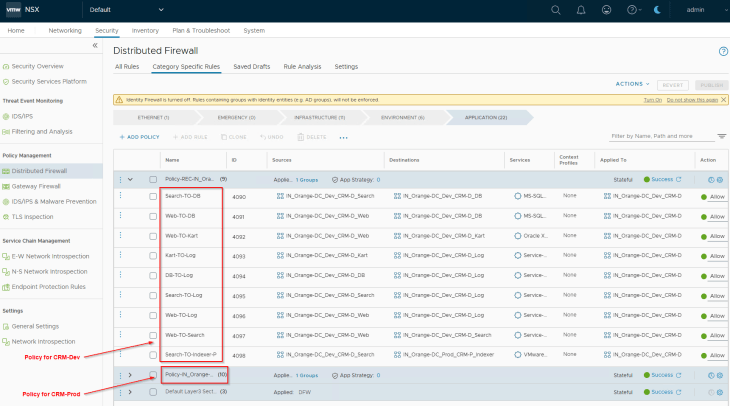Collapse the left sidebar with double chevron
The height and width of the screenshot is (406, 730).
(x=95, y=46)
